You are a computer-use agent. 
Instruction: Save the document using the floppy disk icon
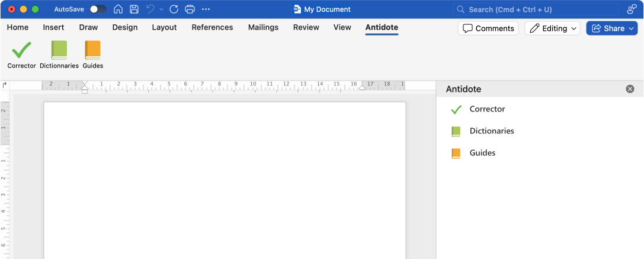pos(134,9)
